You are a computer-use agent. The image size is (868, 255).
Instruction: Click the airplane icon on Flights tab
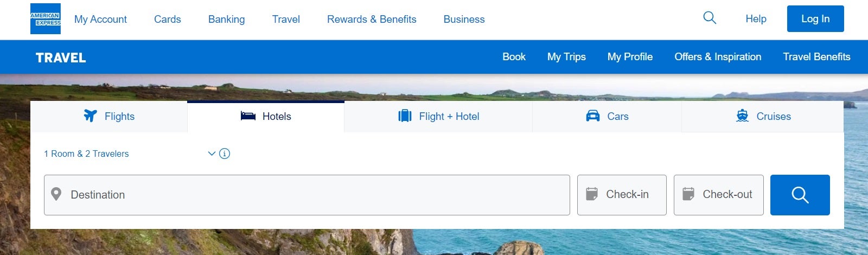click(90, 116)
